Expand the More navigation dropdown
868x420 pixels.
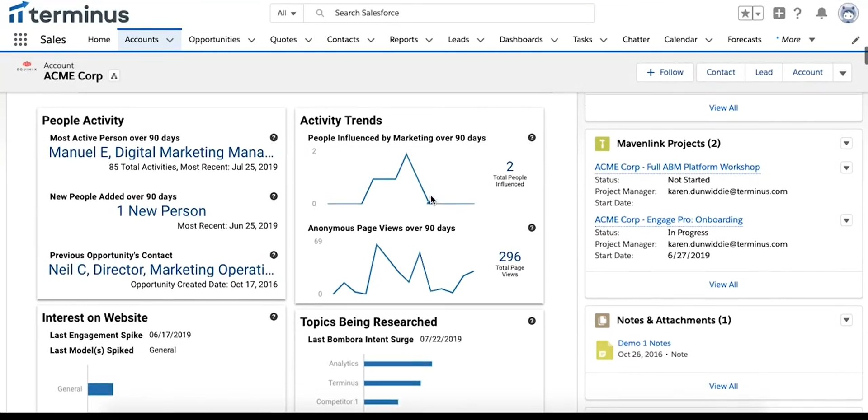812,39
